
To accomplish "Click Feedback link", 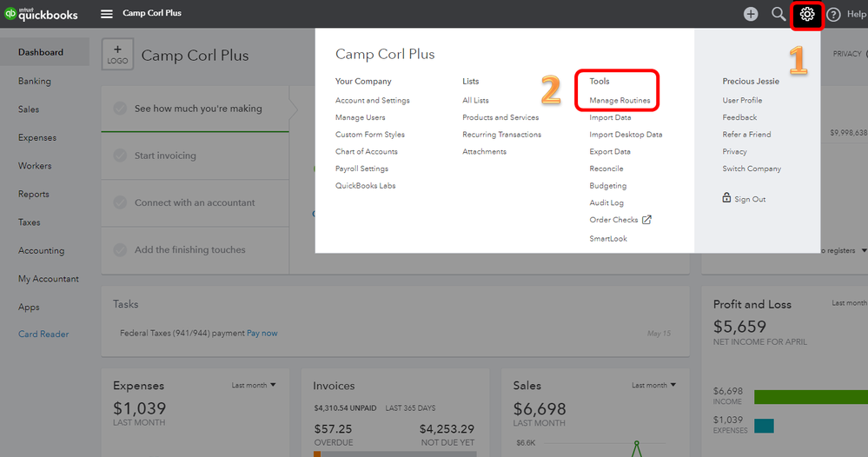I will (x=739, y=117).
